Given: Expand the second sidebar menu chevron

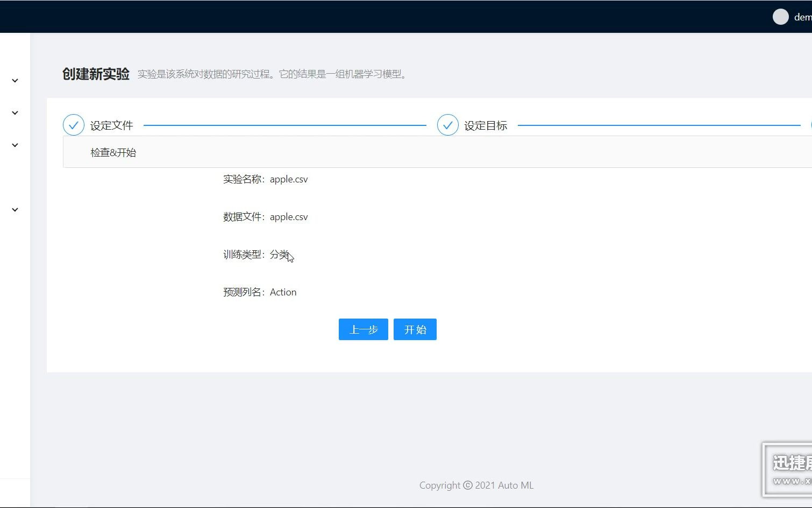Looking at the screenshot, I should [x=15, y=113].
